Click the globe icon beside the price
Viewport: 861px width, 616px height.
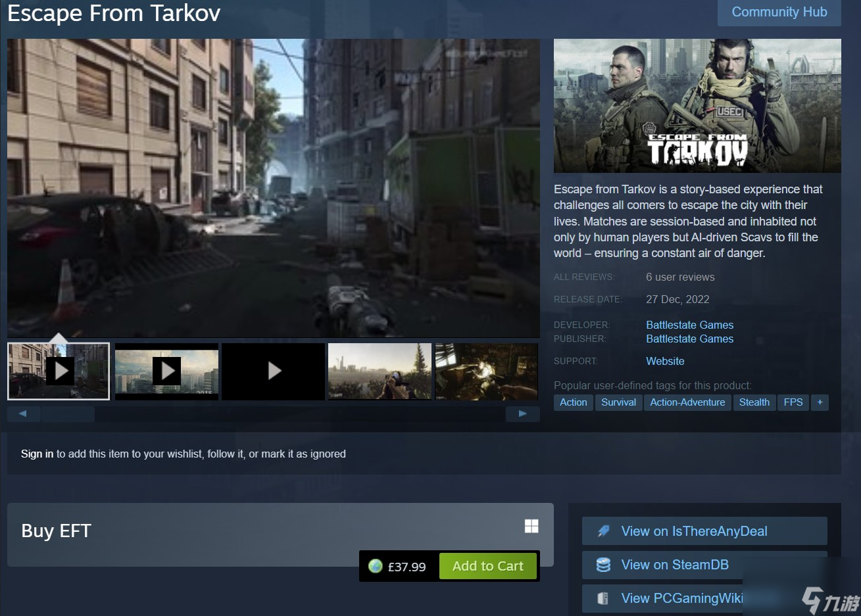(376, 566)
